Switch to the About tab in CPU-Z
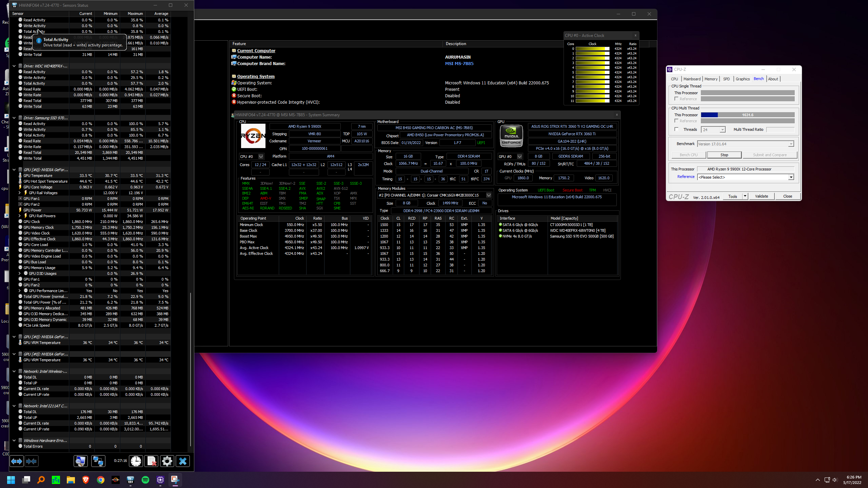The height and width of the screenshot is (488, 868). pyautogui.click(x=773, y=79)
